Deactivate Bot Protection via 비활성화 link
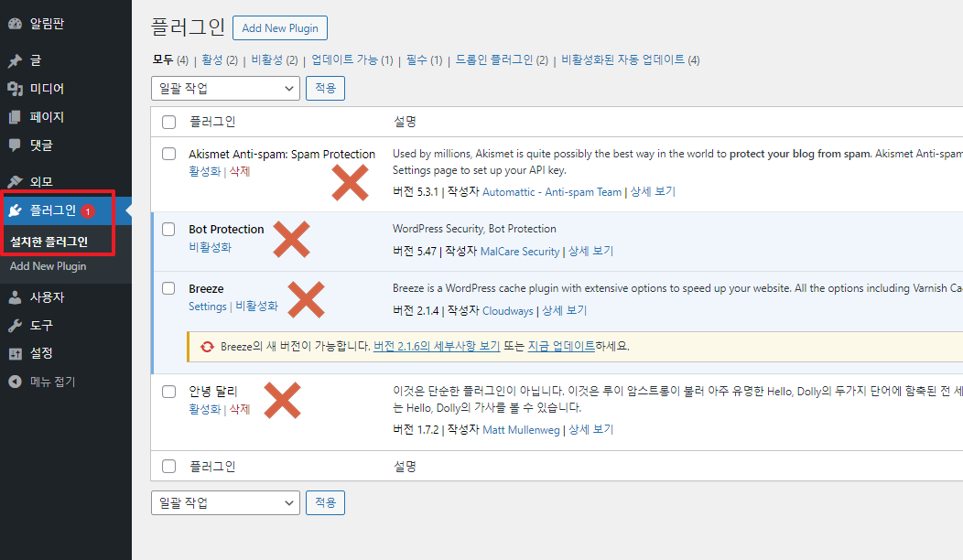The width and height of the screenshot is (963, 560). [x=210, y=247]
